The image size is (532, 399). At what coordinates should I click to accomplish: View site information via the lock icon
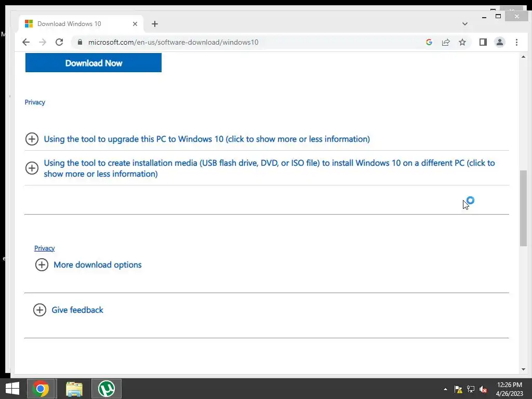pyautogui.click(x=80, y=42)
